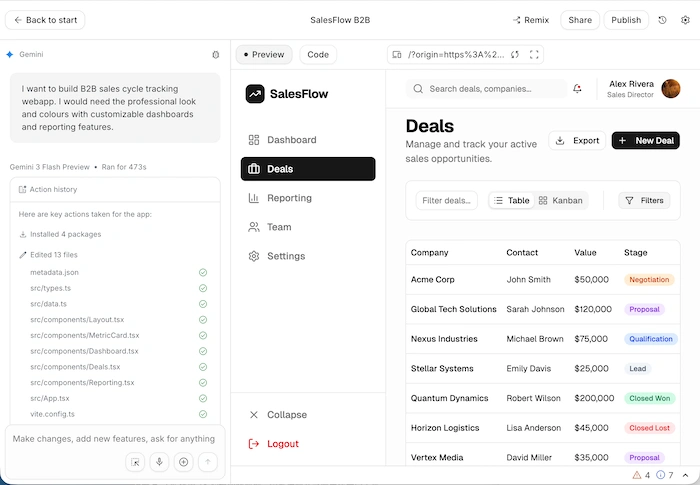
Task: Open settings gear in top bar
Action: click(x=685, y=20)
